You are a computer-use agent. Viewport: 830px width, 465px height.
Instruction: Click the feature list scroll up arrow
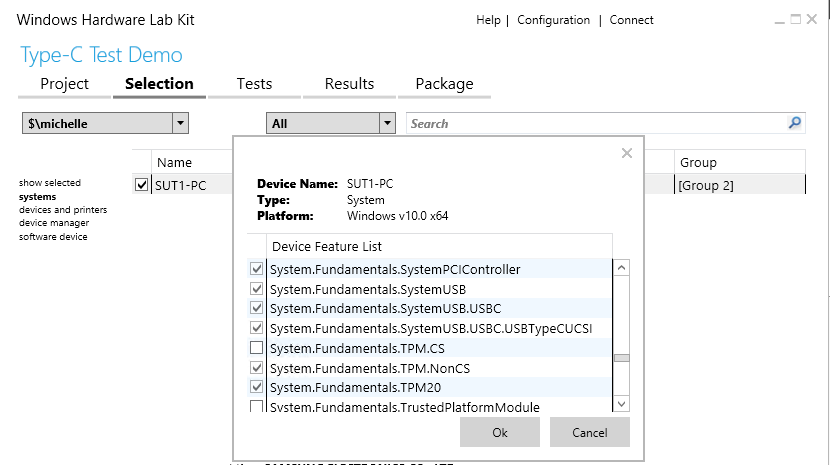pos(621,268)
